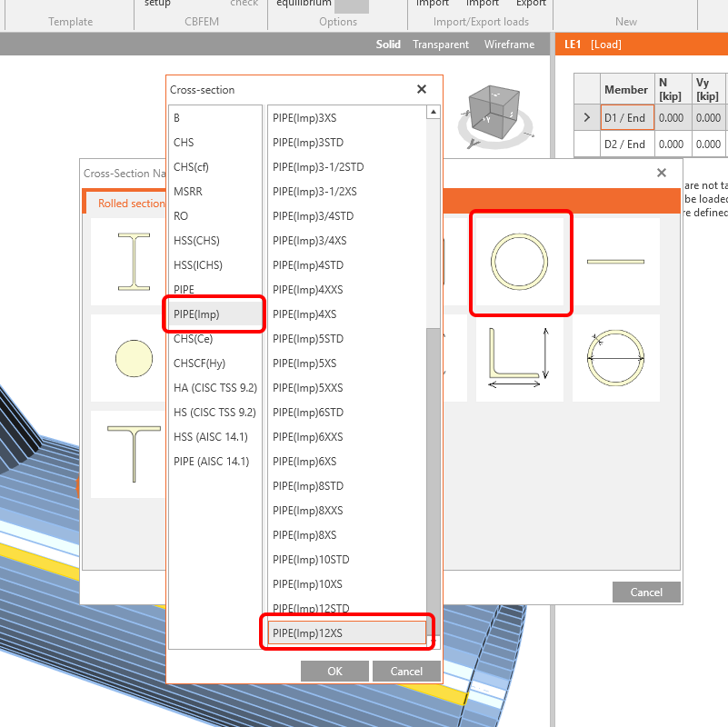This screenshot has height=727, width=728.
Task: Open the Rolled section tab
Action: click(x=131, y=204)
